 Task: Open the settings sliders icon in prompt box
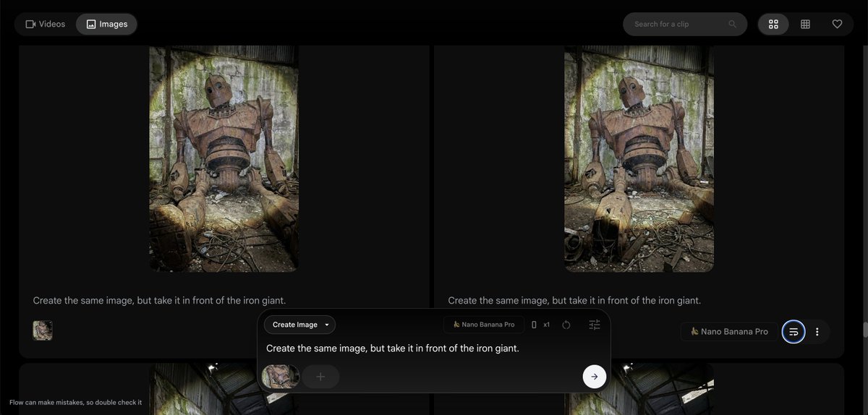coord(595,325)
